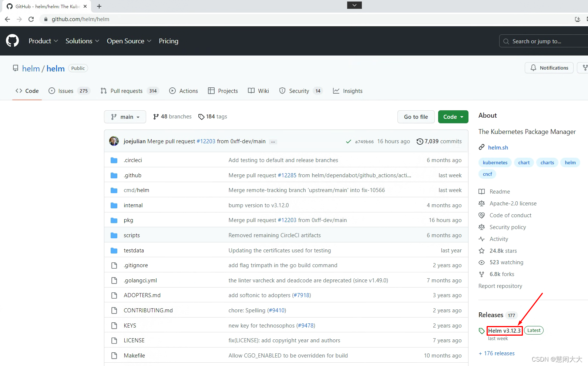Open the Pull requests tab
This screenshot has height=366, width=588.
click(130, 91)
